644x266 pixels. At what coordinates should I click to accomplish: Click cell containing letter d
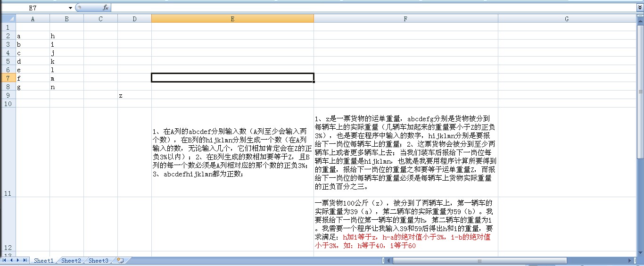33,61
